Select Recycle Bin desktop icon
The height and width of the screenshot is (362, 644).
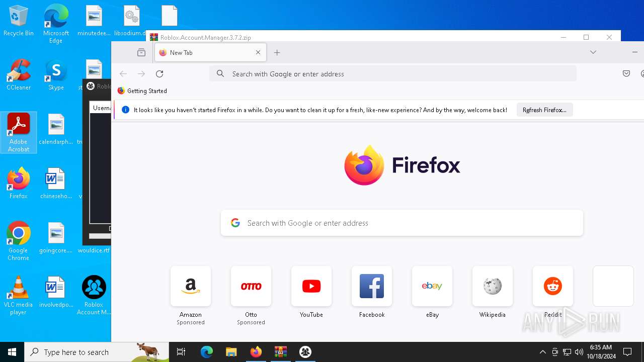19,21
